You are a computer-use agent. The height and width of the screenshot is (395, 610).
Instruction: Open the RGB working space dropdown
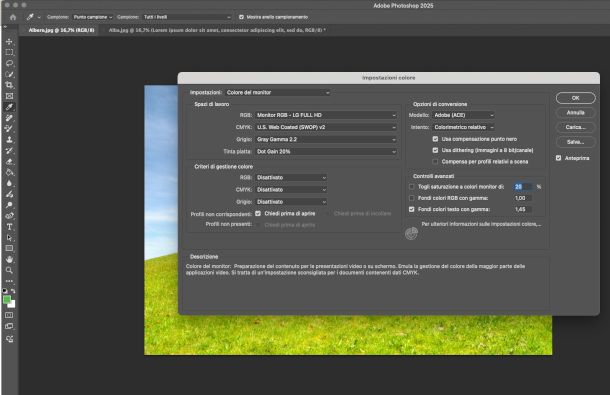pyautogui.click(x=326, y=115)
